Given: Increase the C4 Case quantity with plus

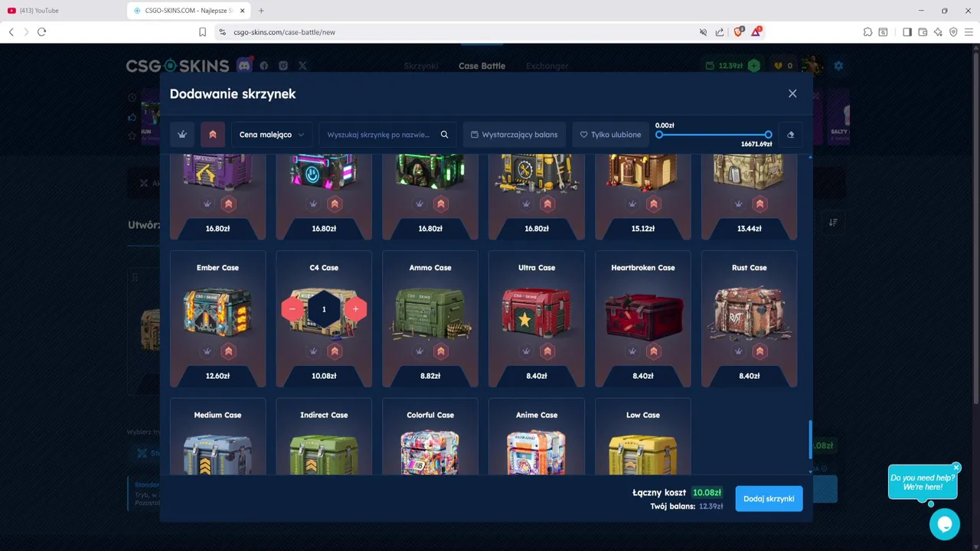Looking at the screenshot, I should 355,309.
